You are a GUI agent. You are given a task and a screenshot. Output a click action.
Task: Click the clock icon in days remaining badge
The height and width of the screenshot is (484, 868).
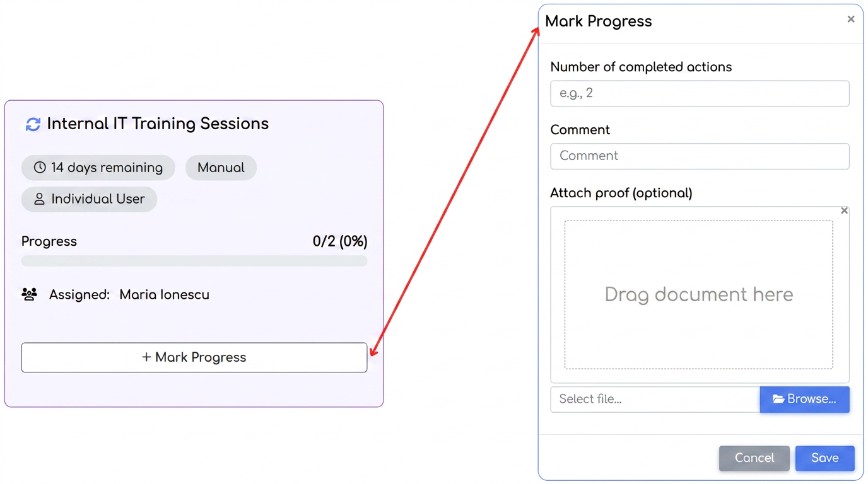[x=40, y=168]
